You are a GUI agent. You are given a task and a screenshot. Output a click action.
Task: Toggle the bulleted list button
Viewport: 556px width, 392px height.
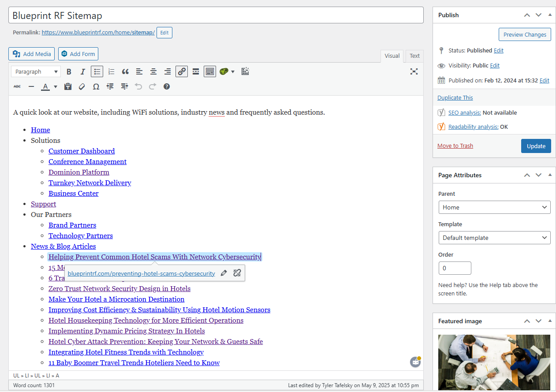pyautogui.click(x=97, y=71)
